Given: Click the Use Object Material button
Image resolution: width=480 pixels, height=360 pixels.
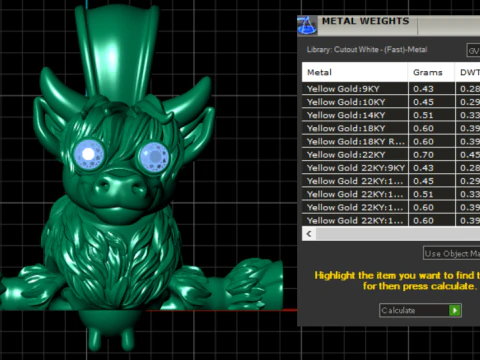Looking at the screenshot, I should (x=452, y=253).
